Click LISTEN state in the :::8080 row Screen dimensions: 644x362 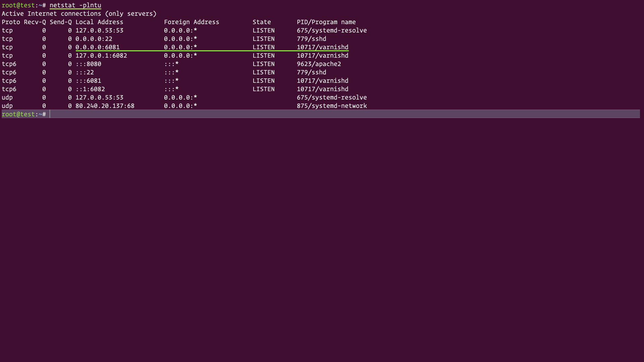(x=264, y=64)
